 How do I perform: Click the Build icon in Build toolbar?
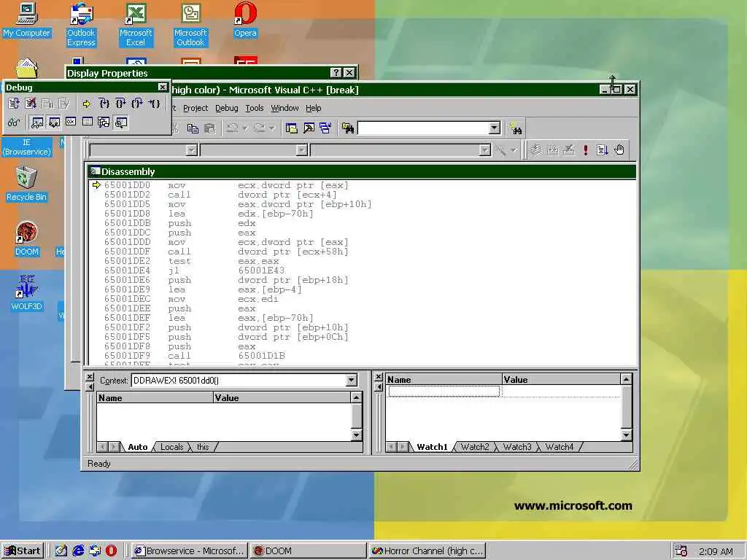coord(553,150)
